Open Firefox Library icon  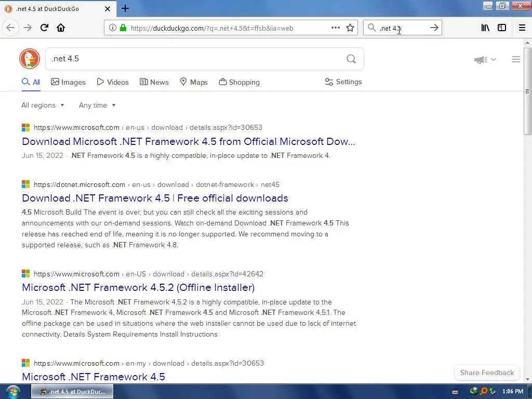(485, 28)
